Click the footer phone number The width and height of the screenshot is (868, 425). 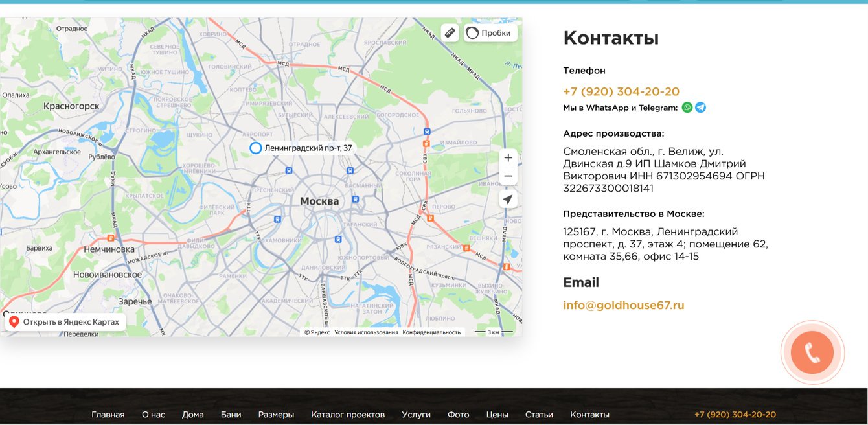(735, 415)
